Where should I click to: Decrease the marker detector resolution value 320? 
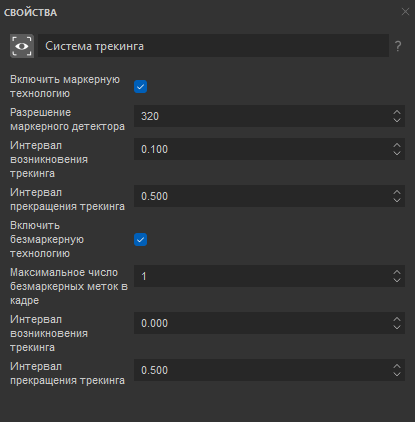coord(397,120)
